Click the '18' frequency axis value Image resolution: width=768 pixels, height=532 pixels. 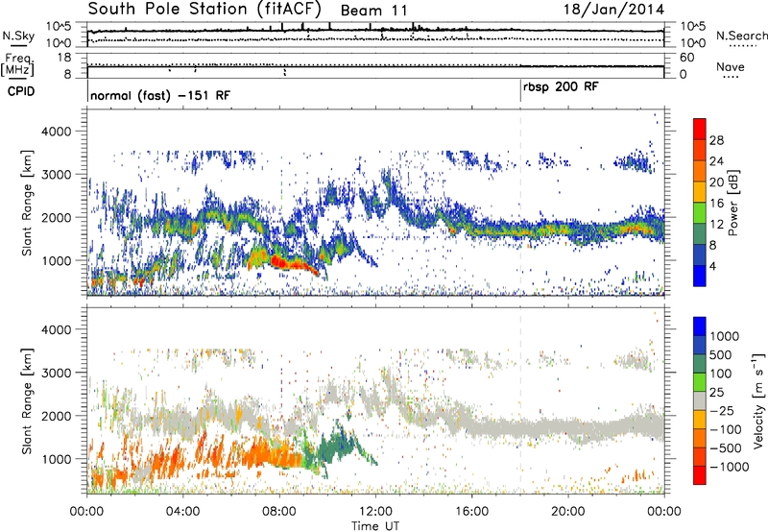64,58
